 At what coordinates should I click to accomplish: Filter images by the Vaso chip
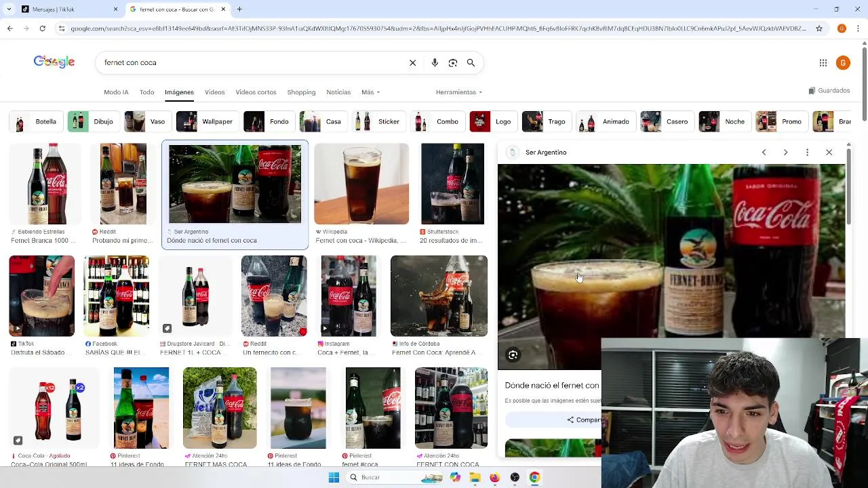click(147, 122)
